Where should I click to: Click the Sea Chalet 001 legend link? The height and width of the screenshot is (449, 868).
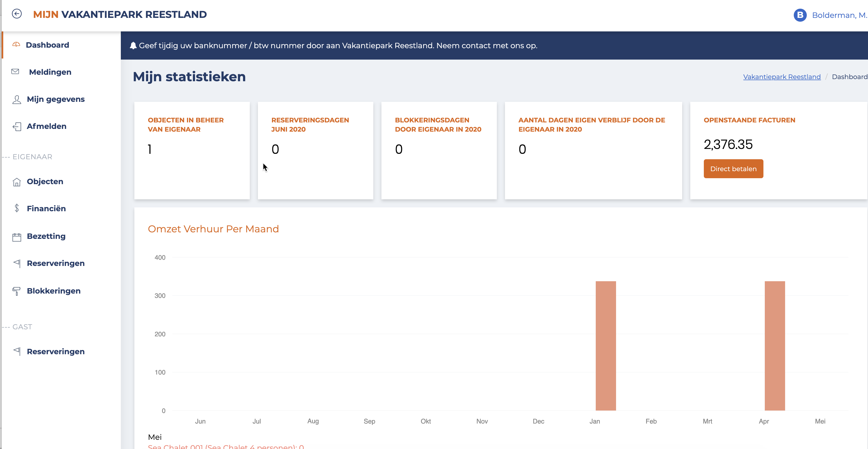tap(226, 446)
